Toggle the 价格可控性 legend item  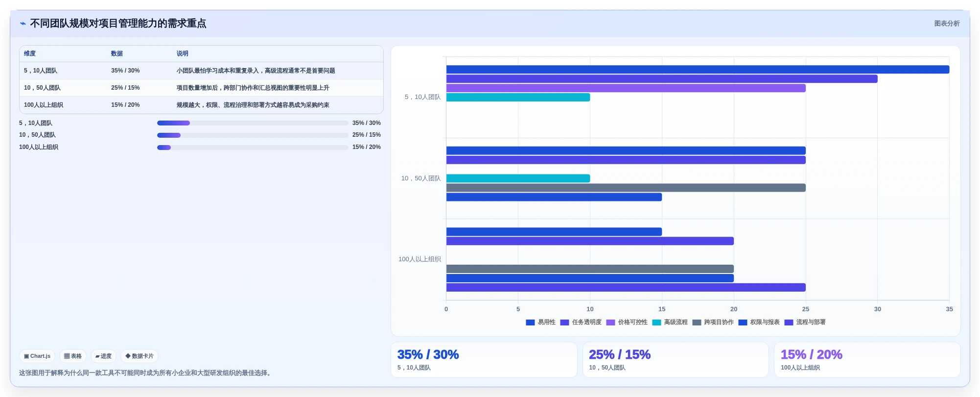coord(627,323)
